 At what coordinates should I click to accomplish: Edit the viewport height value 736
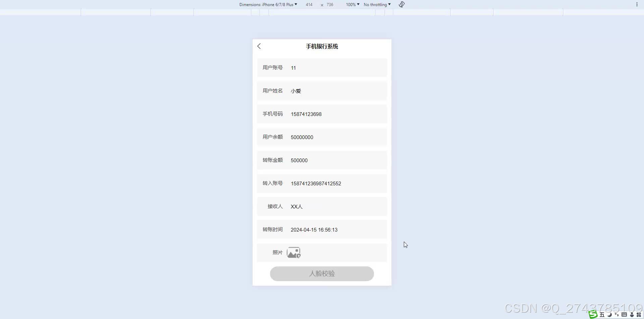(x=330, y=5)
